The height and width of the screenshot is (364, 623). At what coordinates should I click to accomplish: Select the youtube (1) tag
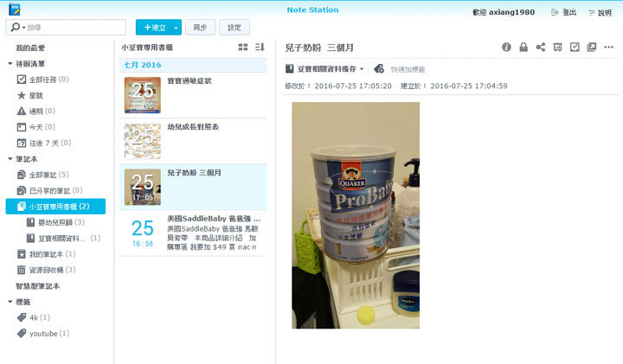[43, 334]
